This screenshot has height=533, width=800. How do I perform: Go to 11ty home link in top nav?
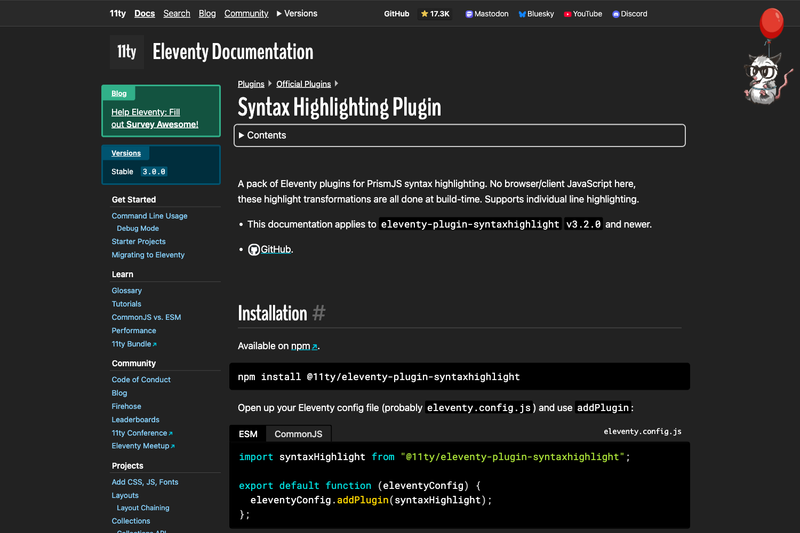click(118, 14)
